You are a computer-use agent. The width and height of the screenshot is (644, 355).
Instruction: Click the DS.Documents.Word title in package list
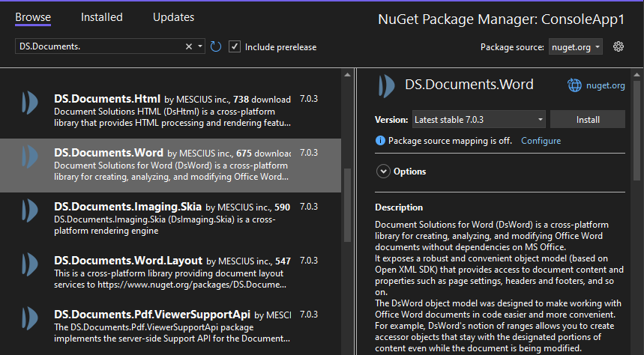[x=109, y=153]
